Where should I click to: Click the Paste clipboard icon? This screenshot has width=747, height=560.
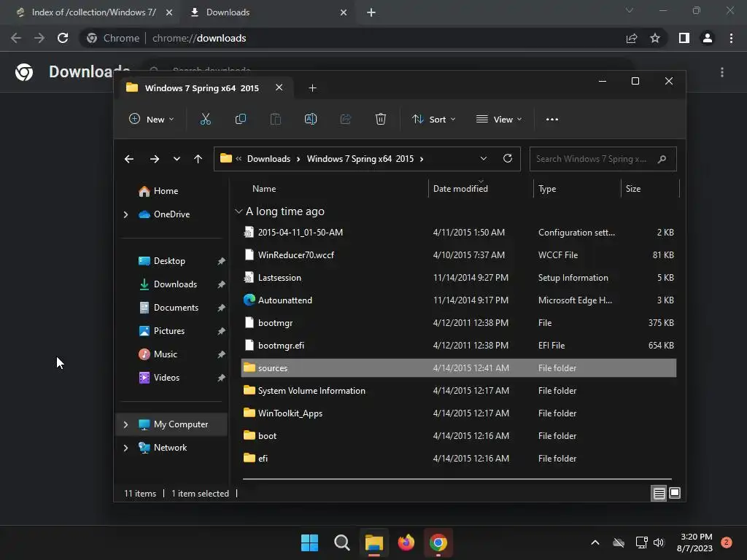pyautogui.click(x=275, y=119)
